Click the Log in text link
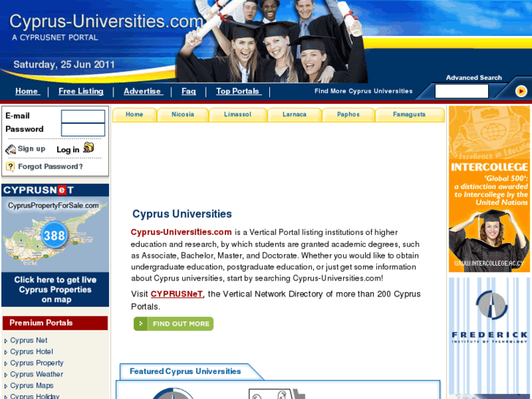The image size is (532, 399). pyautogui.click(x=68, y=150)
